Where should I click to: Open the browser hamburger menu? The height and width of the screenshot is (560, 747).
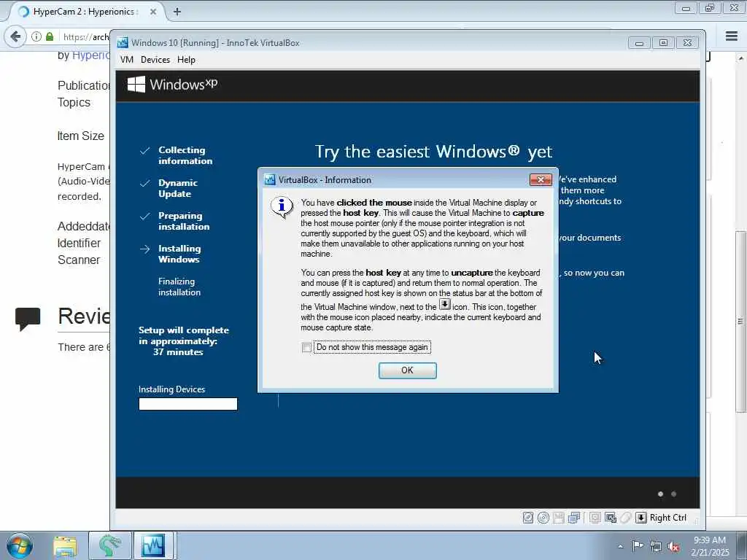coord(732,36)
